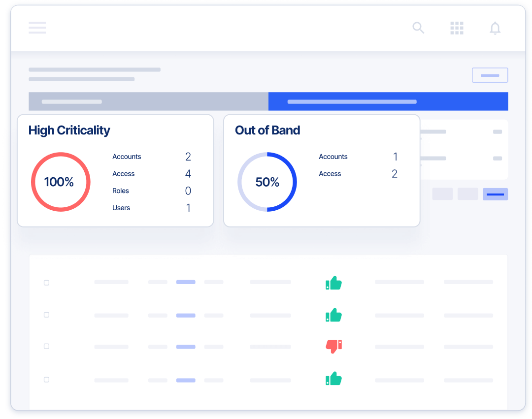Click the search magnifier icon
This screenshot has height=419, width=532.
[x=418, y=28]
